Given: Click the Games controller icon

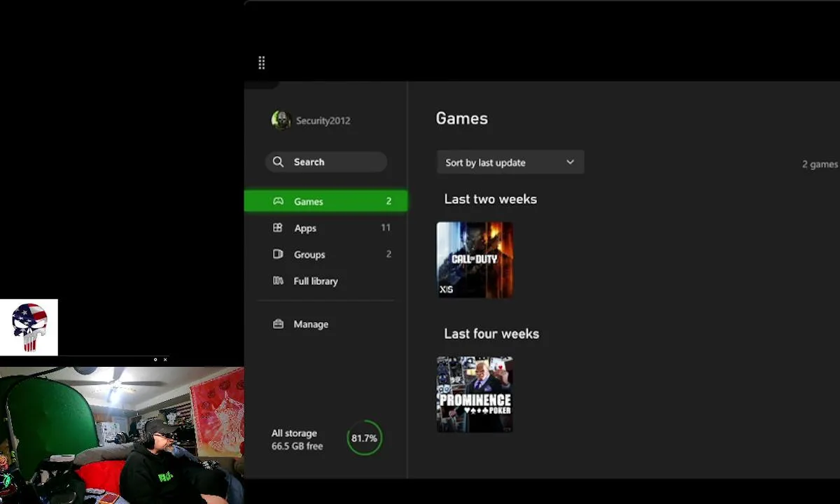Looking at the screenshot, I should click(278, 201).
